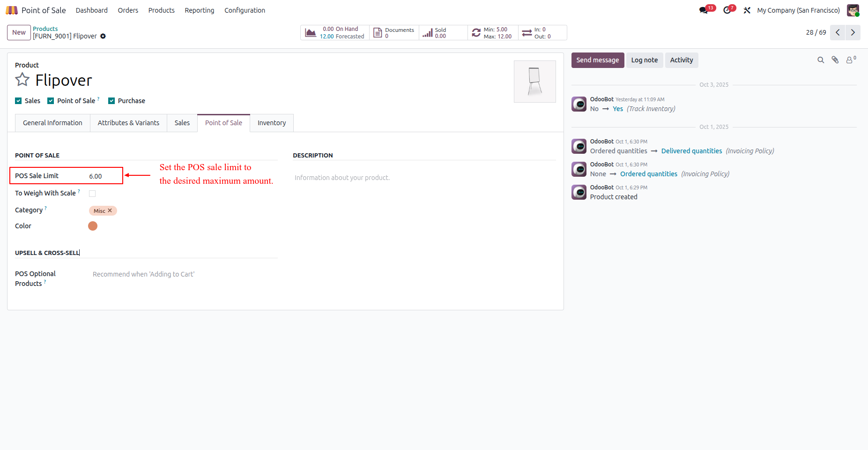Click the 'Ordered quantities' log value after None
The height and width of the screenshot is (450, 868).
pos(649,174)
